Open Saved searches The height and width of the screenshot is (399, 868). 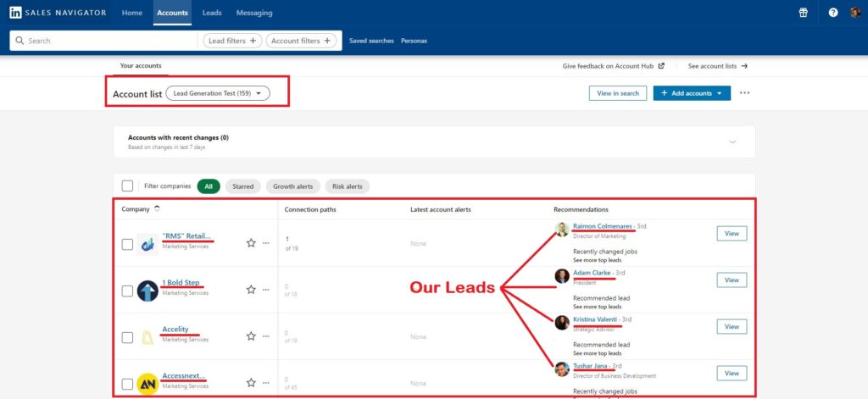click(371, 41)
